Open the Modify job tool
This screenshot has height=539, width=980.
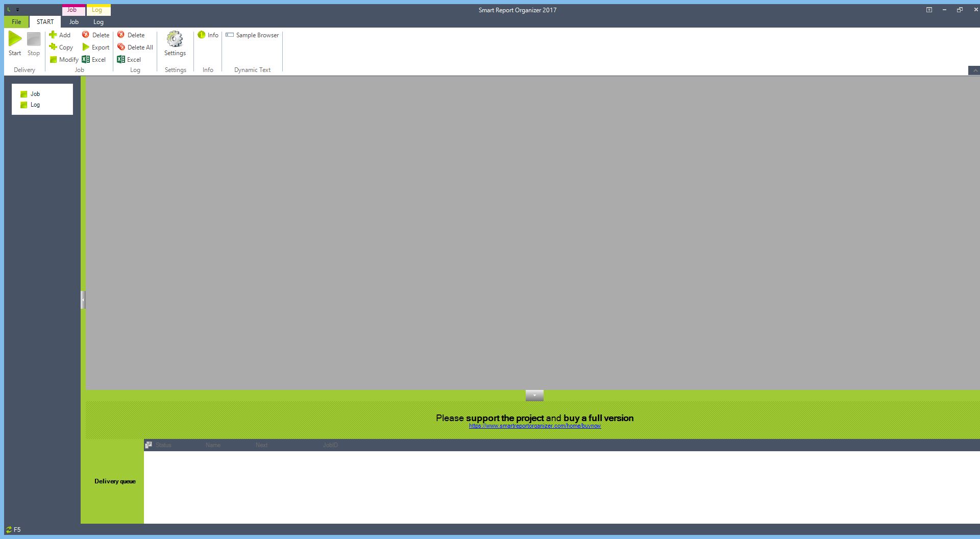[64, 59]
